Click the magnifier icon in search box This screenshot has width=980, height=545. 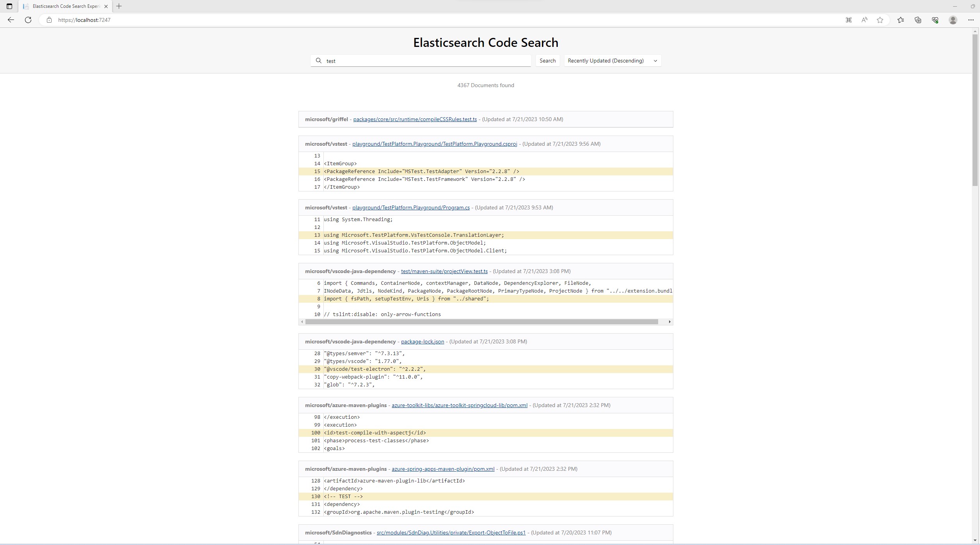pos(319,61)
